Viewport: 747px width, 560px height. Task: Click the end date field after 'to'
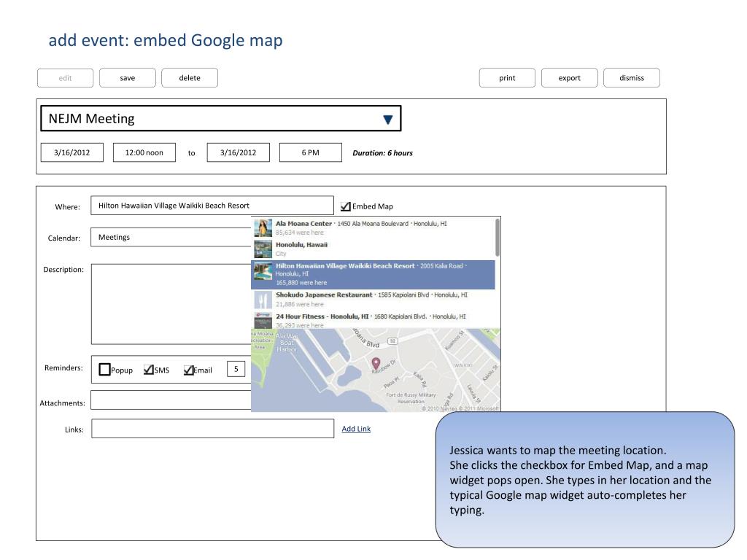(239, 152)
